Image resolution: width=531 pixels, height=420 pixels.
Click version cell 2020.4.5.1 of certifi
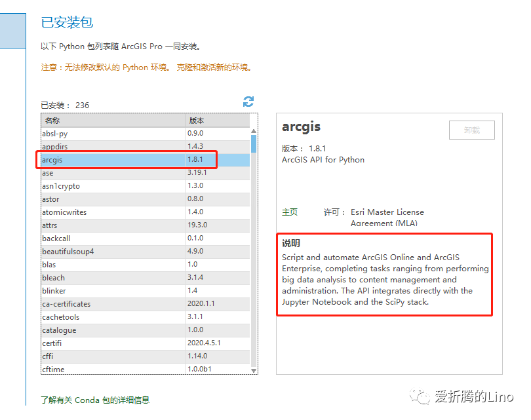pyautogui.click(x=218, y=343)
